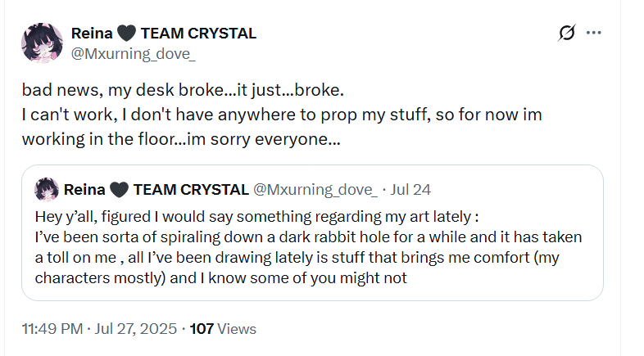Open main post author name 'Reina'

point(92,34)
